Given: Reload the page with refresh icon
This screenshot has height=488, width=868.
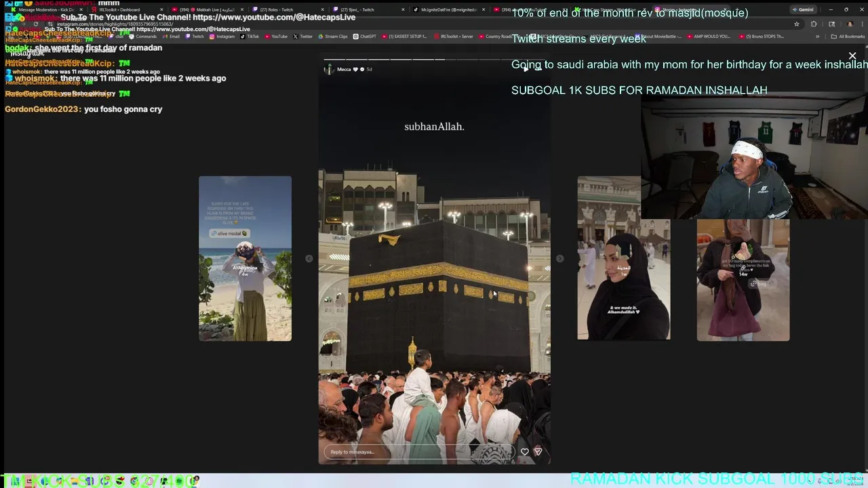Looking at the screenshot, I should click(36, 24).
